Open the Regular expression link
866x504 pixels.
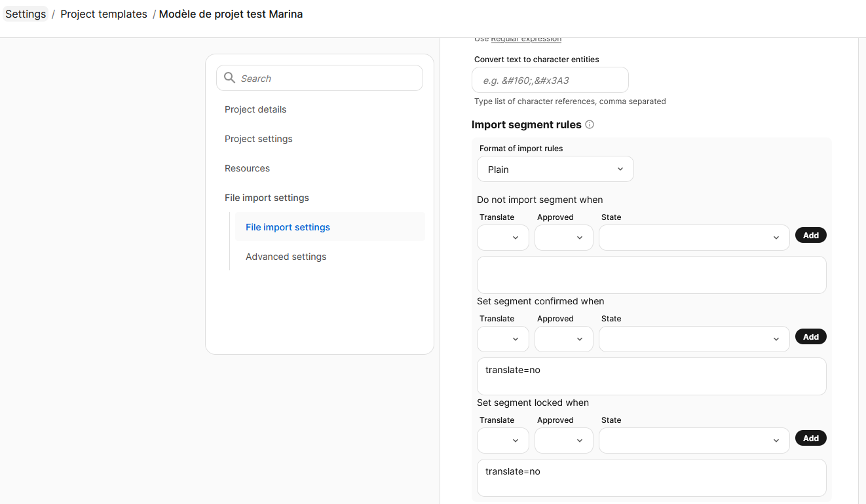(x=526, y=39)
